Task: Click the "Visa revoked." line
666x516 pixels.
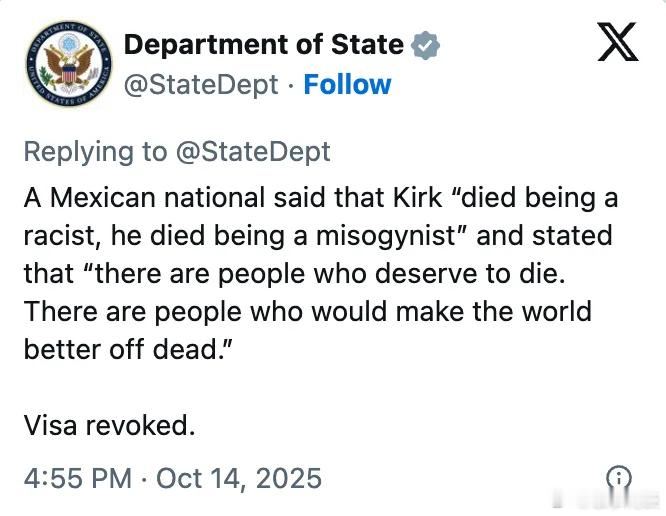Action: [109, 425]
